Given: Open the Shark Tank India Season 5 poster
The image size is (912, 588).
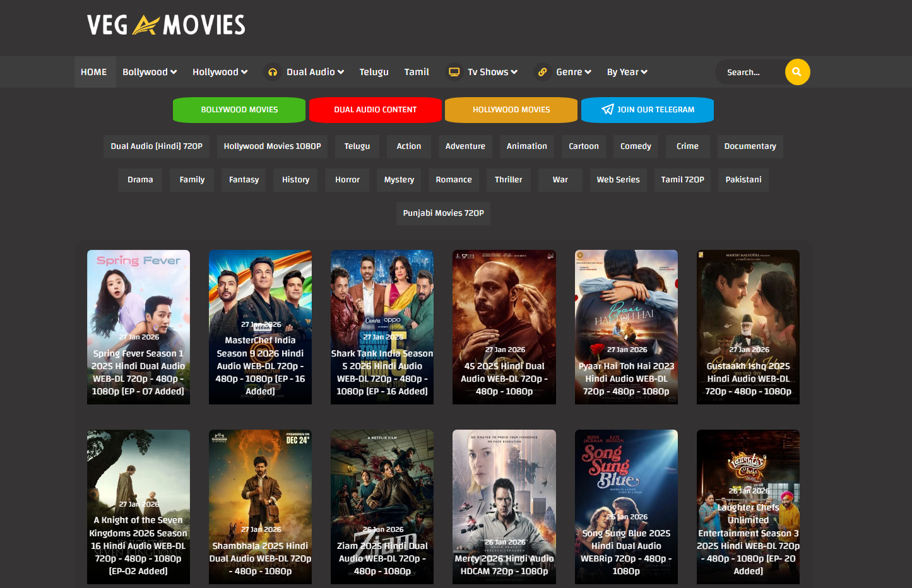Looking at the screenshot, I should (382, 327).
